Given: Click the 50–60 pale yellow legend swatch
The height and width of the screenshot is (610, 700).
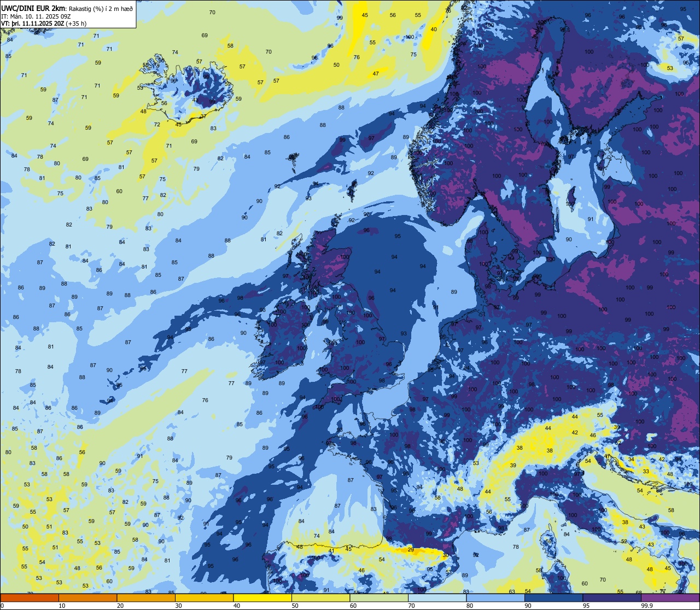Looking at the screenshot, I should point(320,597).
